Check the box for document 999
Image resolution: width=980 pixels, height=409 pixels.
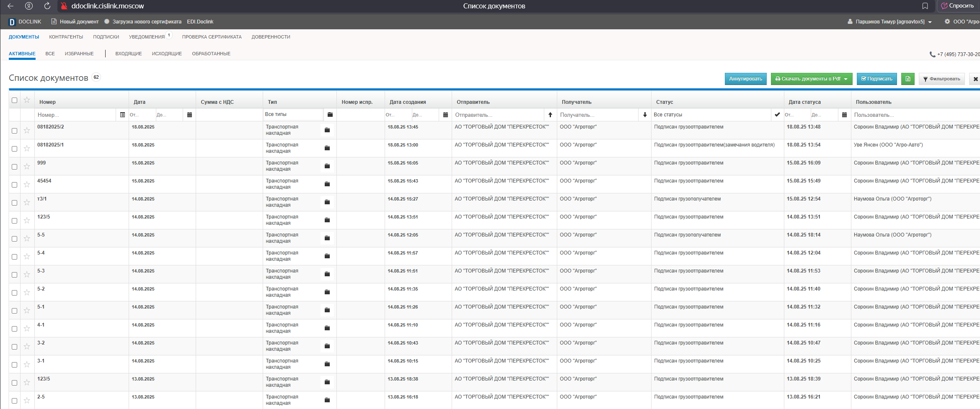(14, 167)
